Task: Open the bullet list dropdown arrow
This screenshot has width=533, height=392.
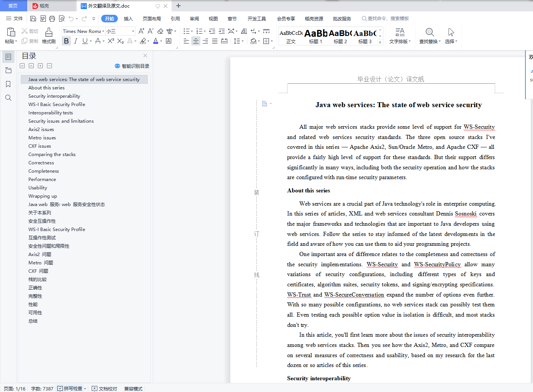Action: point(192,31)
